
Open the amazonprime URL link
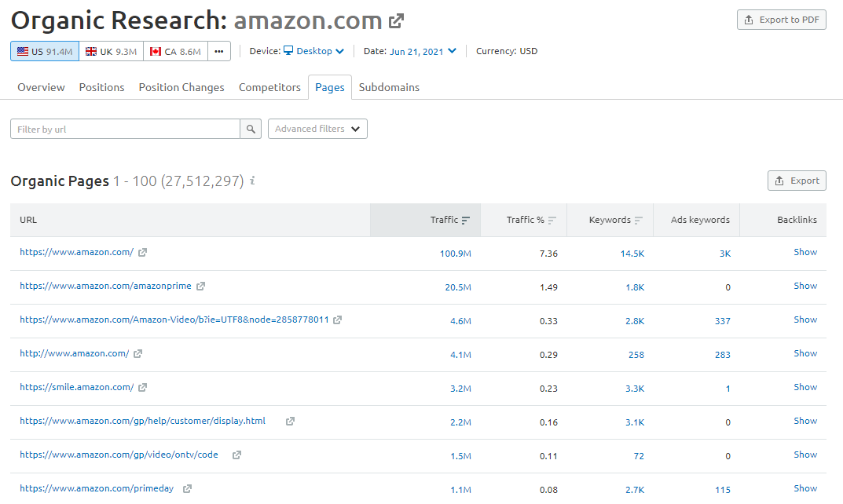105,286
